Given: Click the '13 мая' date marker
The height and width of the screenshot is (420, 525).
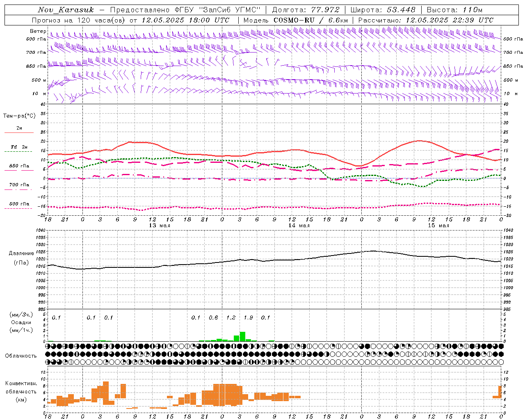Looking at the screenshot, I should 160,226.
